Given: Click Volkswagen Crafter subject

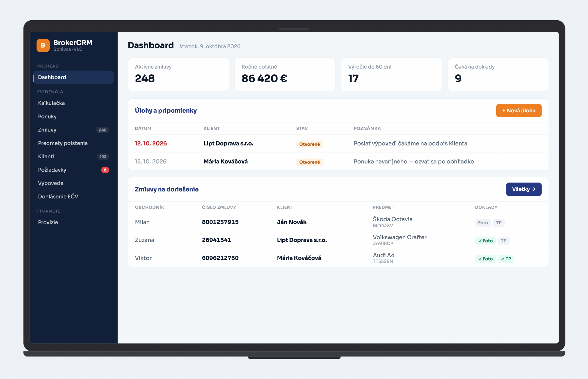Looking at the screenshot, I should (x=400, y=237).
